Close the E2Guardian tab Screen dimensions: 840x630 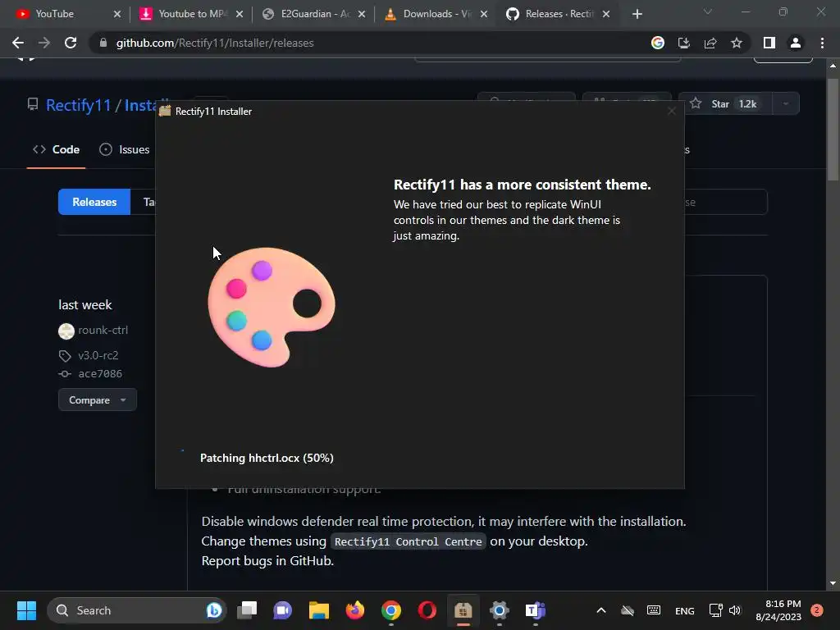[x=362, y=15]
